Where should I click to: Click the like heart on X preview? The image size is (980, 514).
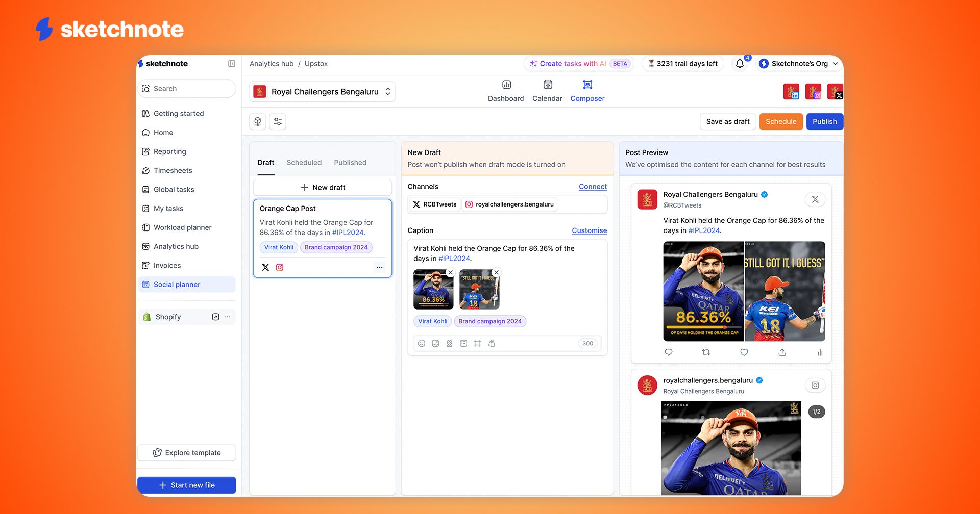click(x=744, y=352)
